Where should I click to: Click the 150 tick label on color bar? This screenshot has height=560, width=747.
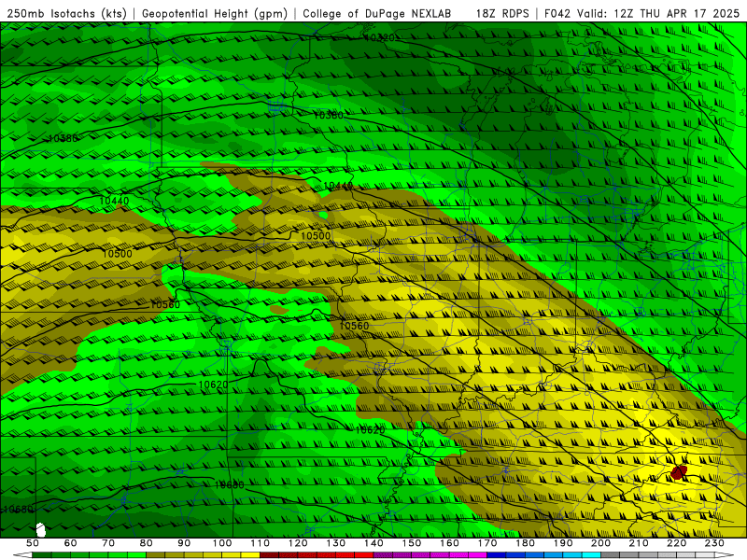point(412,543)
